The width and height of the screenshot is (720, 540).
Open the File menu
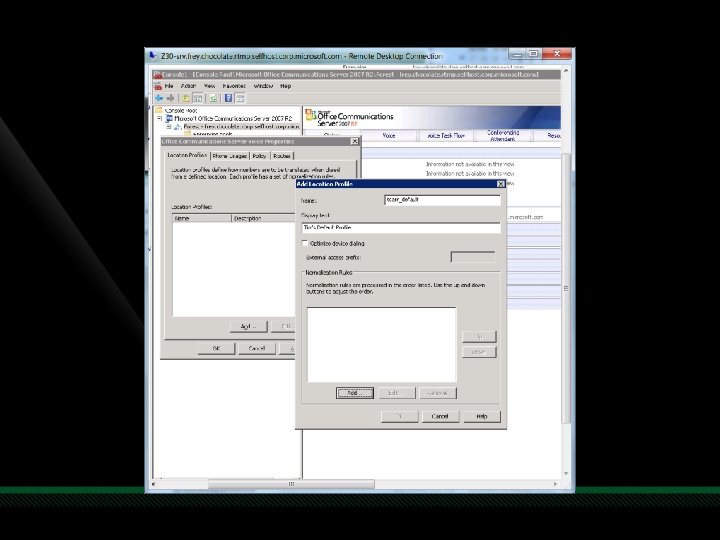click(169, 86)
